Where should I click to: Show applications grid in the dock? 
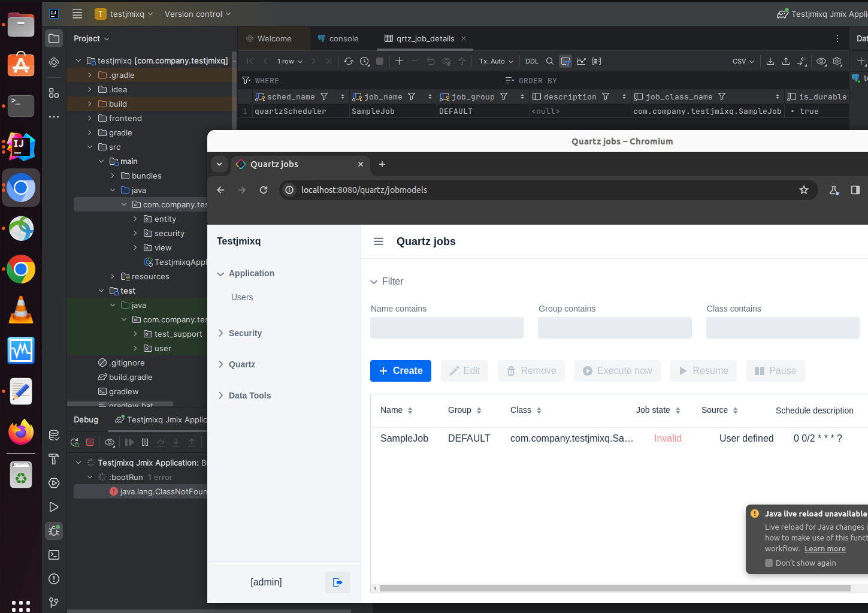[x=21, y=606]
